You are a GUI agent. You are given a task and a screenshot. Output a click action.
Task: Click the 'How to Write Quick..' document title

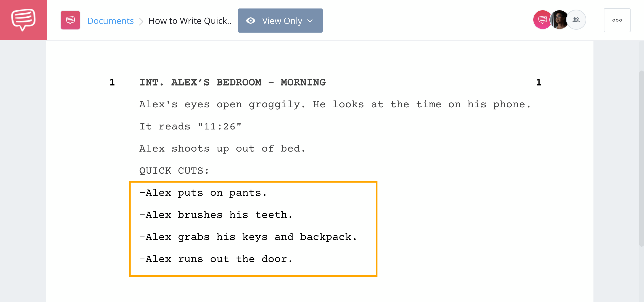(x=190, y=21)
